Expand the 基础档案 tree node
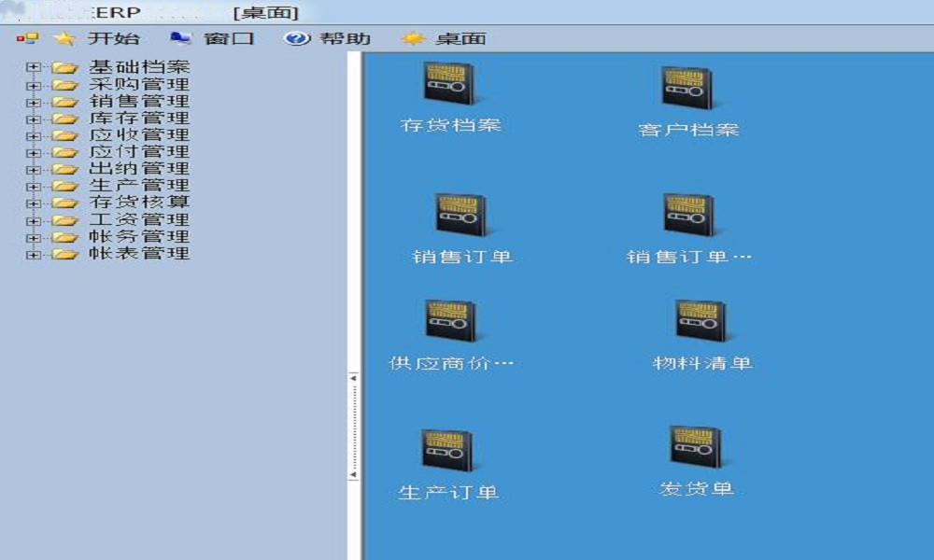The image size is (934, 560). (x=34, y=68)
